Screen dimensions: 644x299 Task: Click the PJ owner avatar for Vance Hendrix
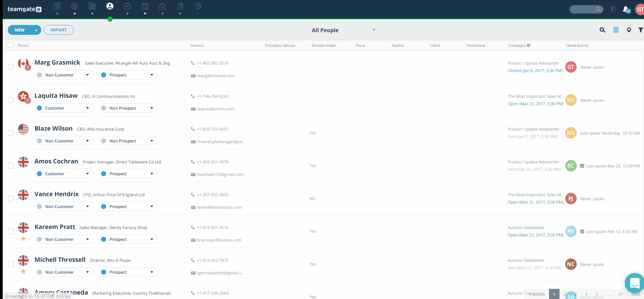[571, 199]
